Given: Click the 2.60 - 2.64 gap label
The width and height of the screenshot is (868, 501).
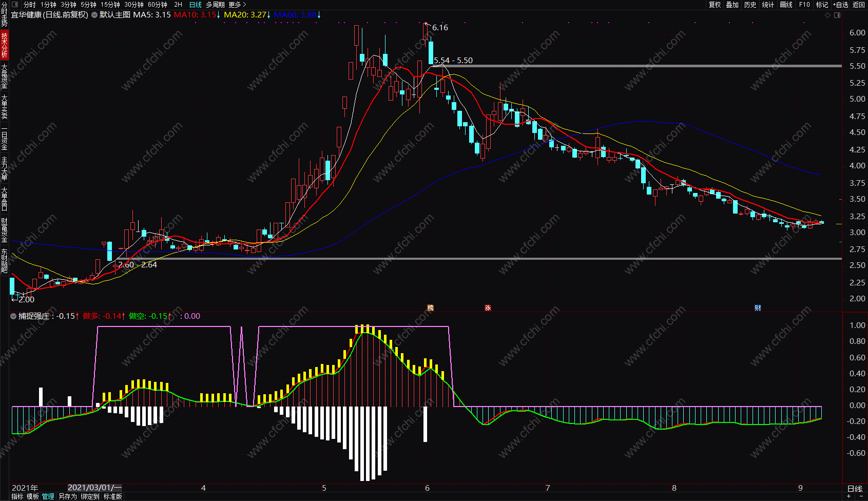Looking at the screenshot, I should (138, 265).
